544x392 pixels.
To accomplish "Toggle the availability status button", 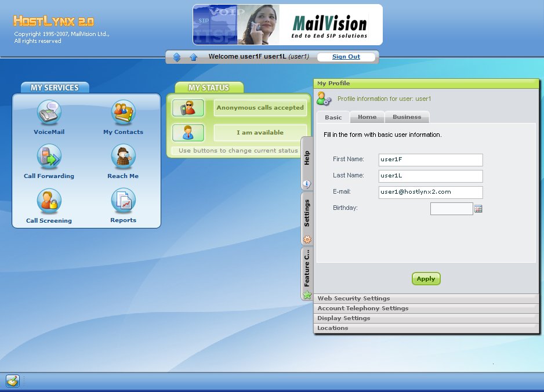I will click(x=188, y=133).
